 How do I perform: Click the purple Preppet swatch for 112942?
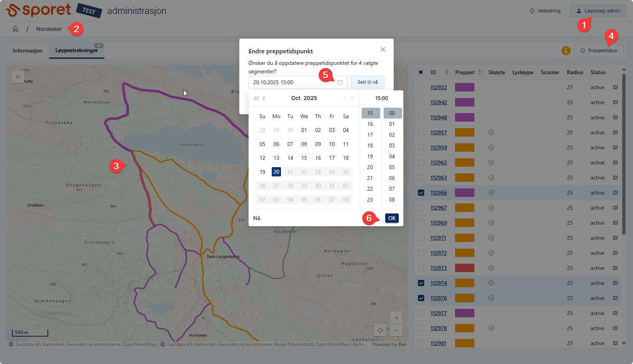[464, 102]
